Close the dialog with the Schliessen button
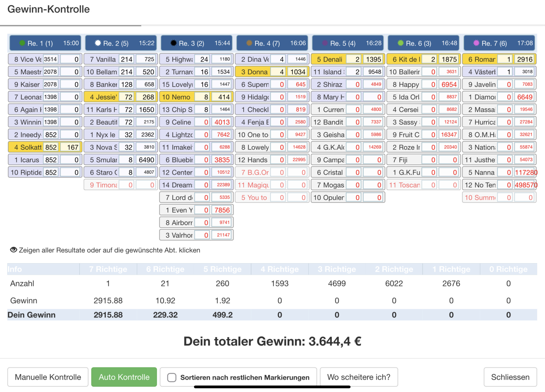Viewport: 545px width, 392px height. [x=510, y=377]
